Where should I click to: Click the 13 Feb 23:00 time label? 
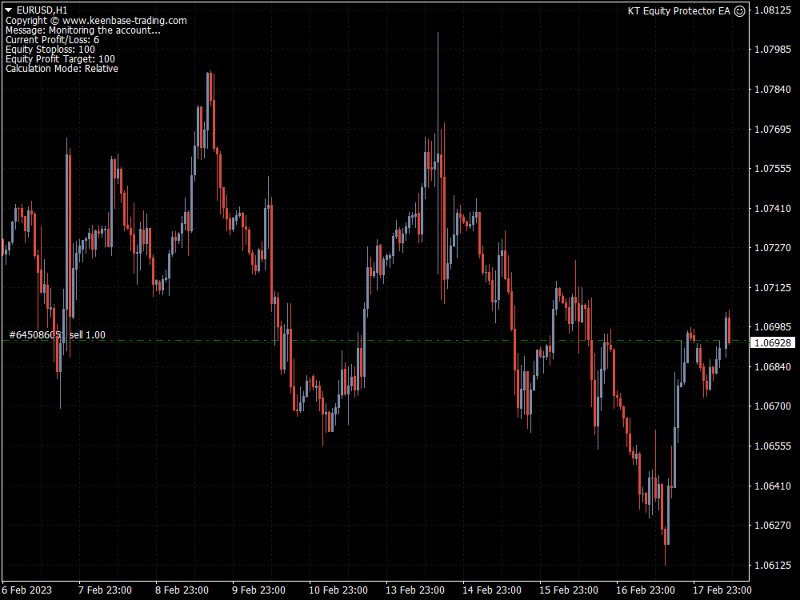[415, 590]
